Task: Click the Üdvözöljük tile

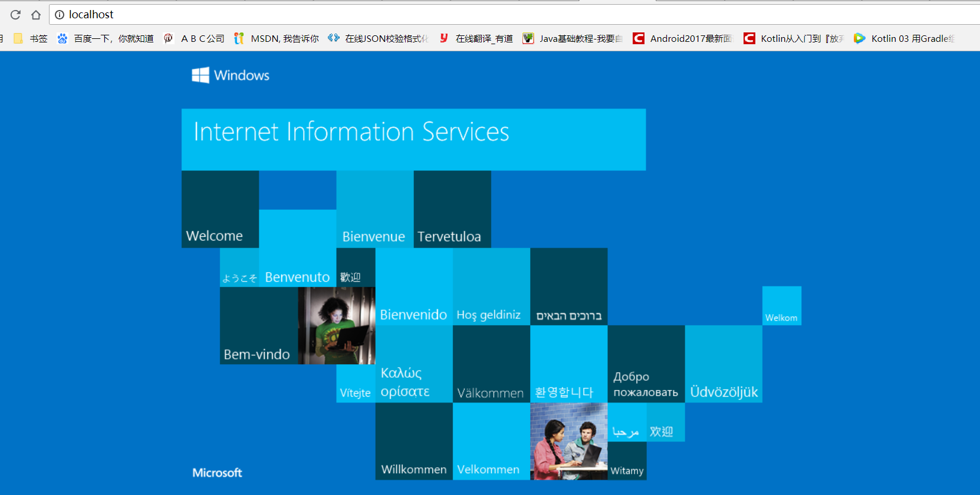Action: (724, 364)
